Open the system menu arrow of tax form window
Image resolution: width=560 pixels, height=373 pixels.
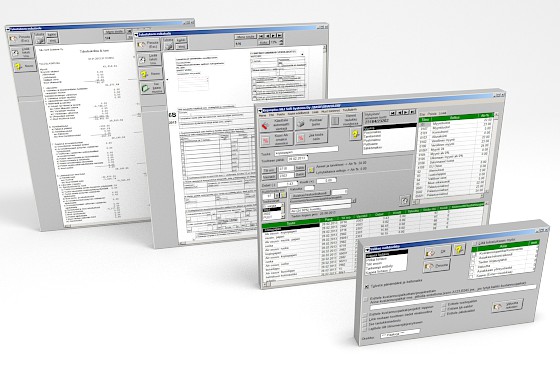136,35
